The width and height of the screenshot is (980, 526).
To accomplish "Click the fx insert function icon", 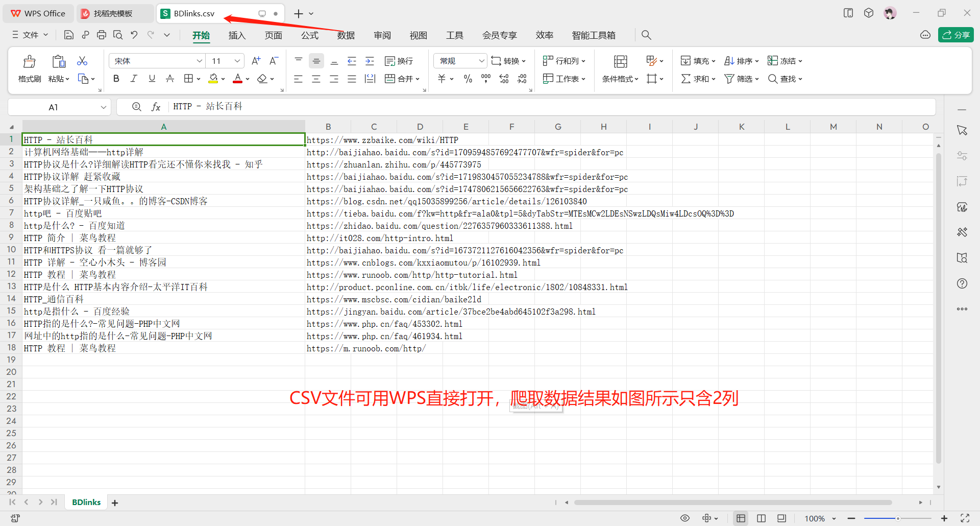I will click(156, 107).
